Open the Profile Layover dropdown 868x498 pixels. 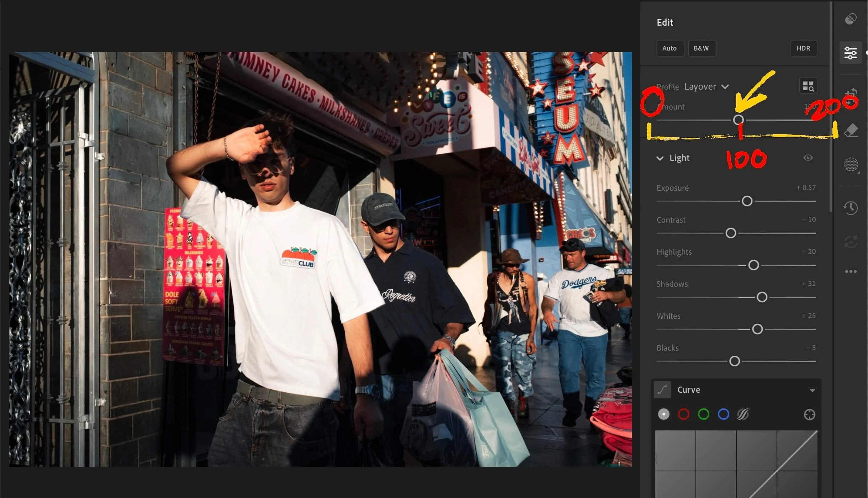pos(705,86)
